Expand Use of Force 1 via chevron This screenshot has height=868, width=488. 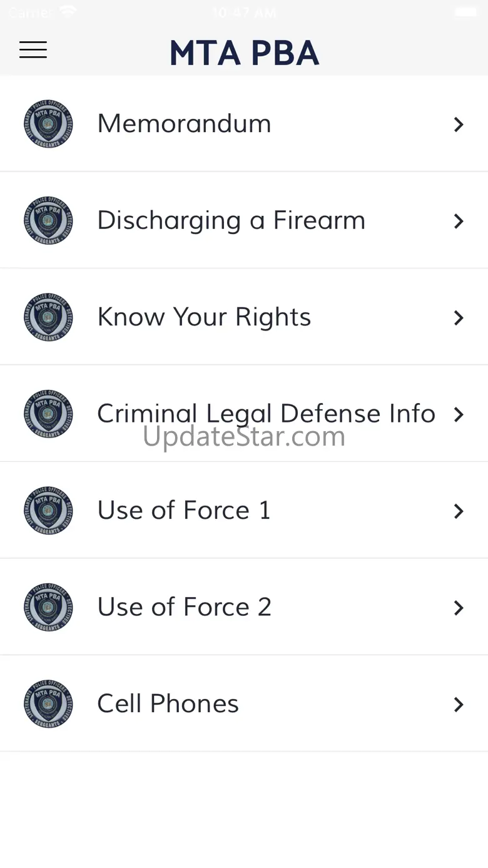coord(459,511)
